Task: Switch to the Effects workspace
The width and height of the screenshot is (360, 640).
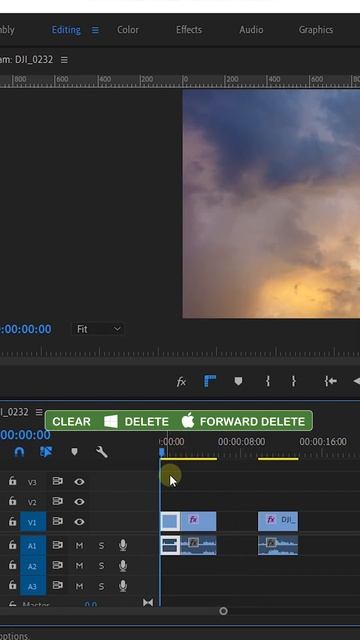Action: point(189,30)
